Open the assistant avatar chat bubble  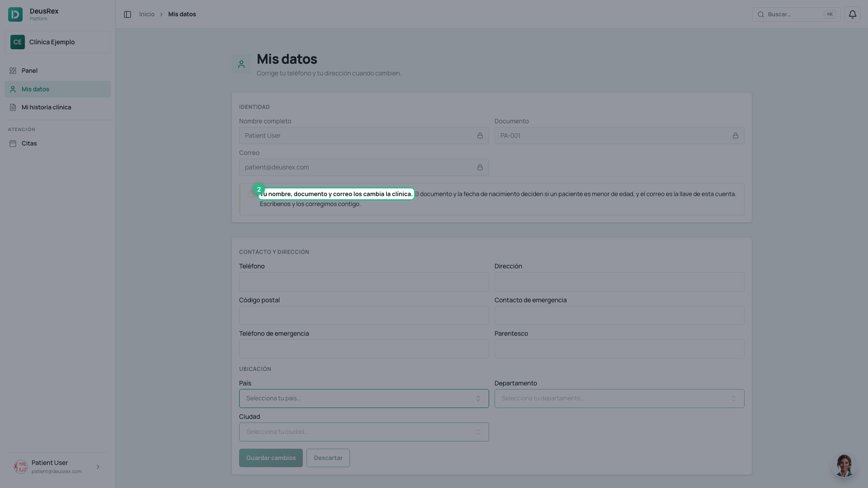[x=844, y=465]
